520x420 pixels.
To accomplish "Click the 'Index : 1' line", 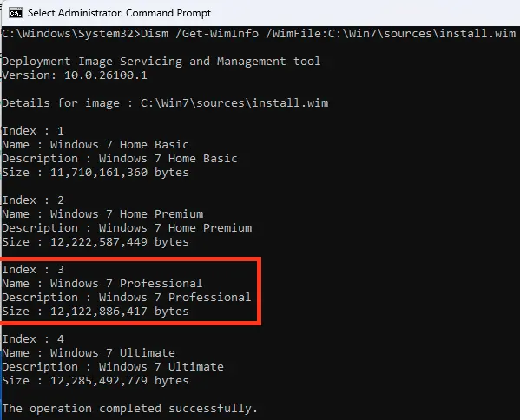I will pyautogui.click(x=33, y=131).
